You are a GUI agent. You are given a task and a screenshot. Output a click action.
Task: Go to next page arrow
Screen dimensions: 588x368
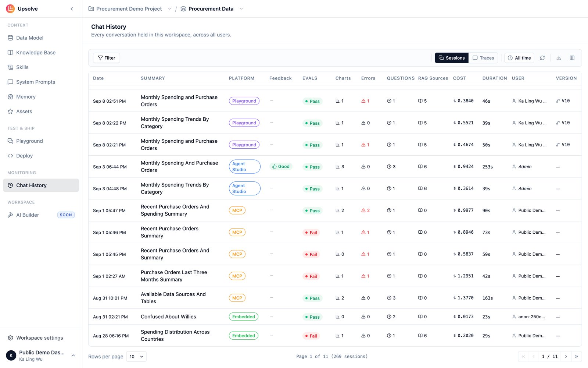click(566, 356)
